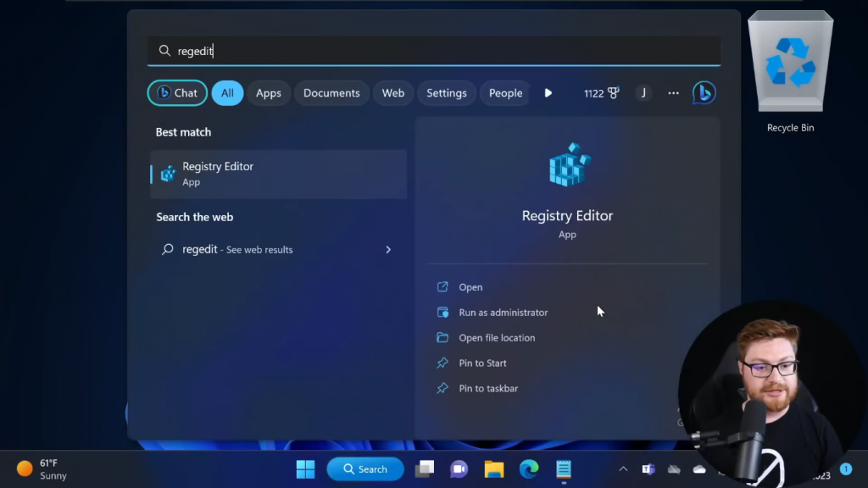Open Teams Chat on taskbar
The height and width of the screenshot is (488, 868).
point(459,469)
